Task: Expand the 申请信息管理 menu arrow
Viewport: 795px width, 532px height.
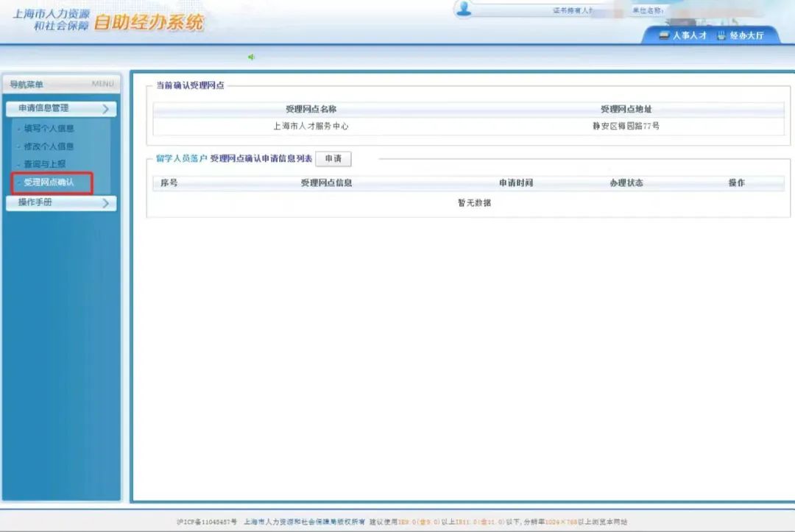Action: (105, 108)
